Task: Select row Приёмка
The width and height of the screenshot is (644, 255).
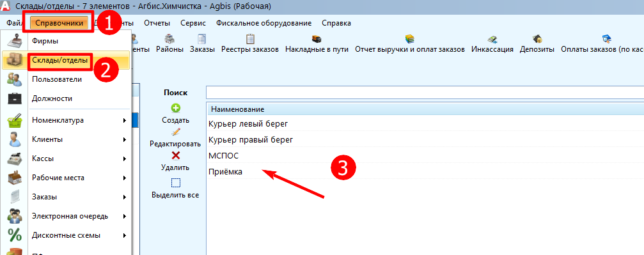Action: [425, 172]
